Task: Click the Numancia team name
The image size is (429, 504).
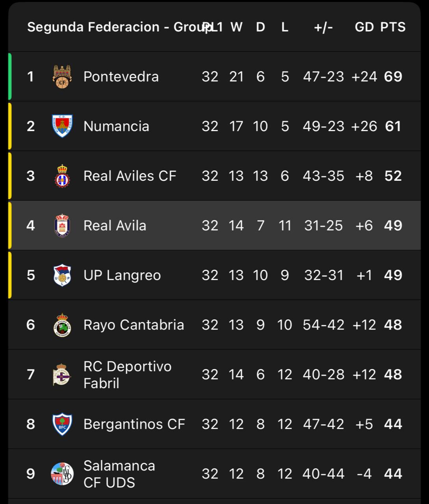Action: coord(116,126)
